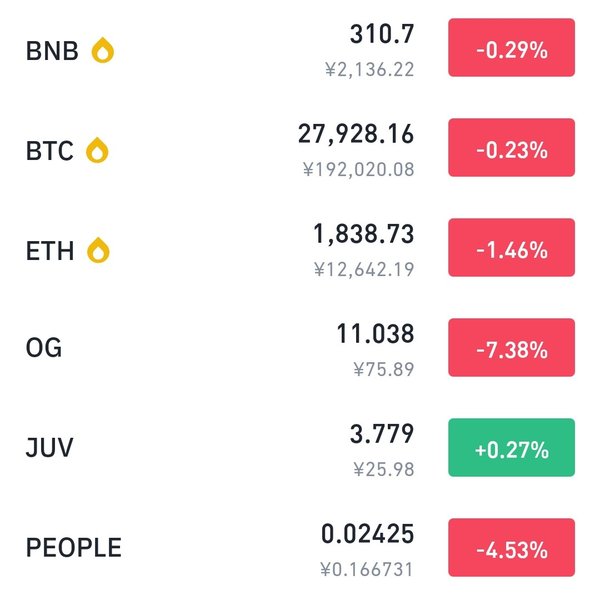The image size is (600, 600).
Task: Open the JUV token row
Action: [x=300, y=450]
